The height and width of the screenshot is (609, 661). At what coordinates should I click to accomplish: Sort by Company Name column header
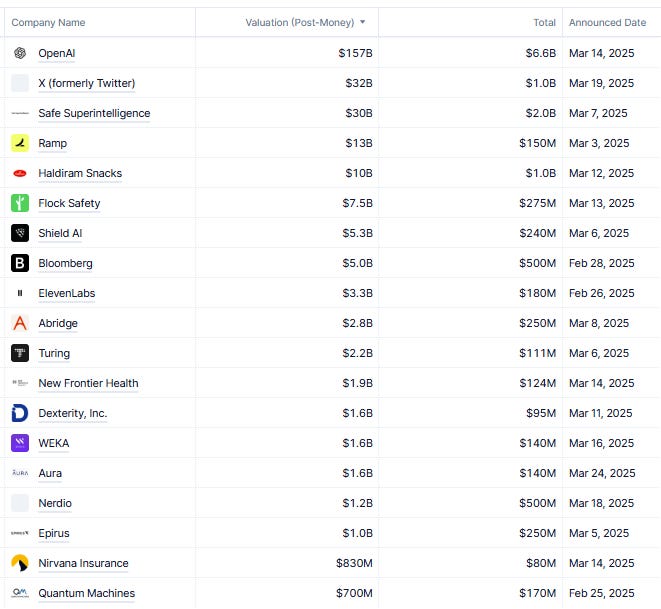48,22
